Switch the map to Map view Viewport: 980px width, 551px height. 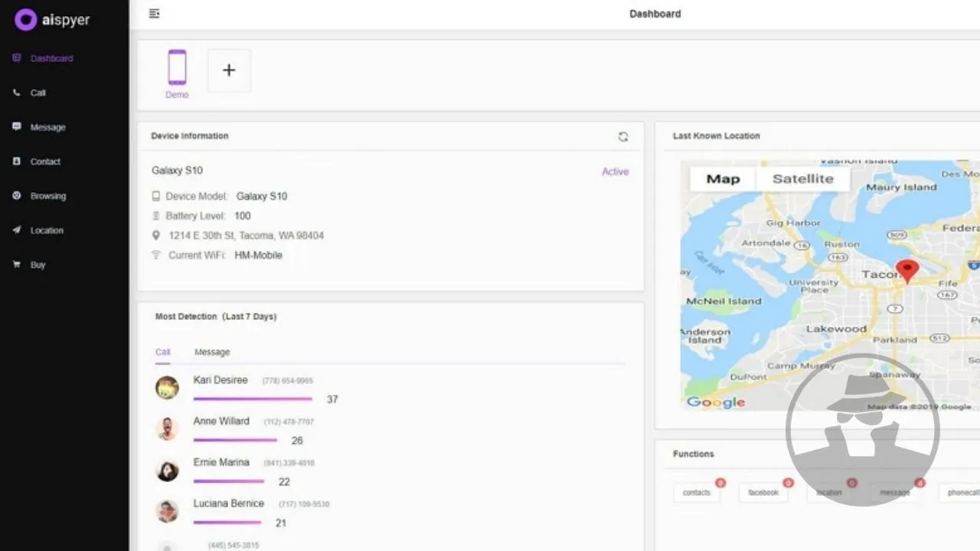coord(723,179)
